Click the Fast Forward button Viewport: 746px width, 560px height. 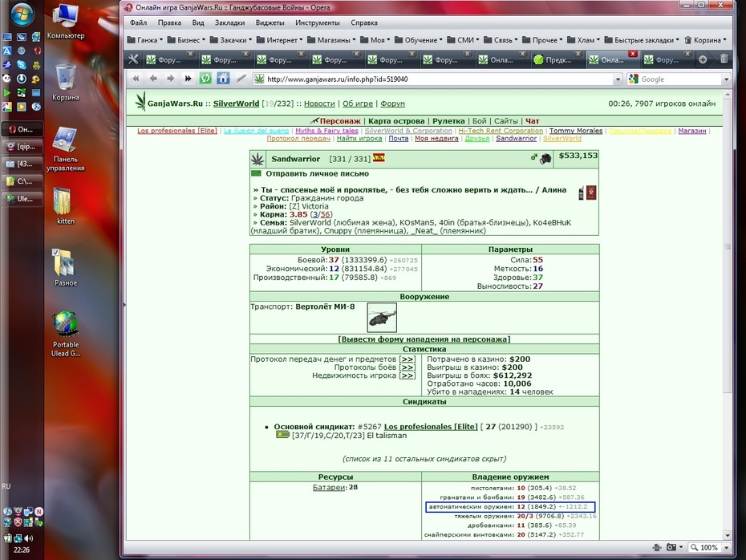pos(188,79)
